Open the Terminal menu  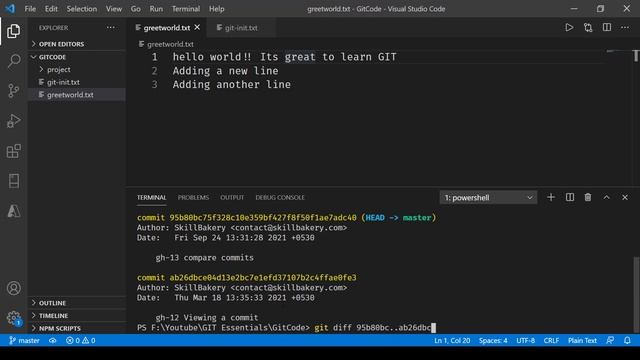tap(186, 9)
